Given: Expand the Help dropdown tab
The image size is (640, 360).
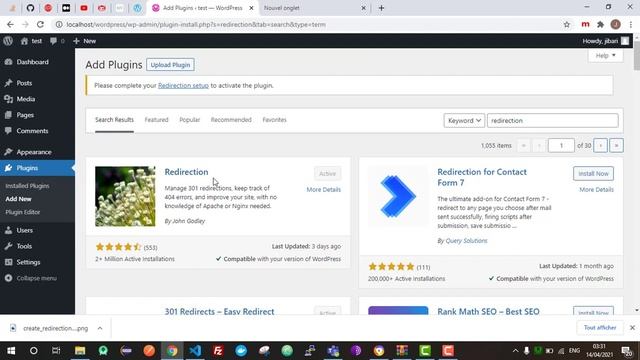Looking at the screenshot, I should pos(605,56).
